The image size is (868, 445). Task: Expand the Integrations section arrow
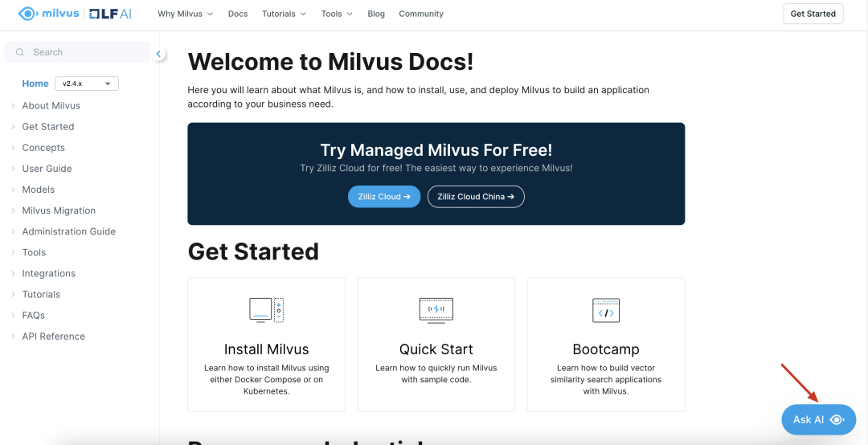click(x=14, y=274)
